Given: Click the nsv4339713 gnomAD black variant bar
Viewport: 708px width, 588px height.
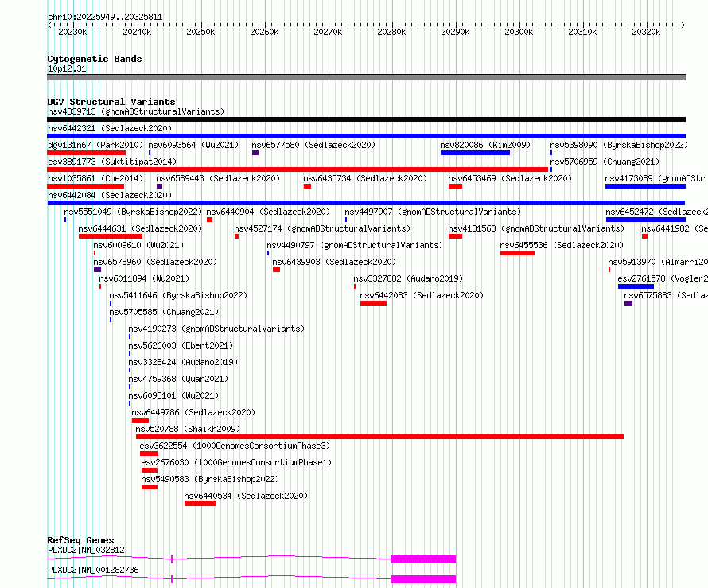Looking at the screenshot, I should [x=366, y=119].
